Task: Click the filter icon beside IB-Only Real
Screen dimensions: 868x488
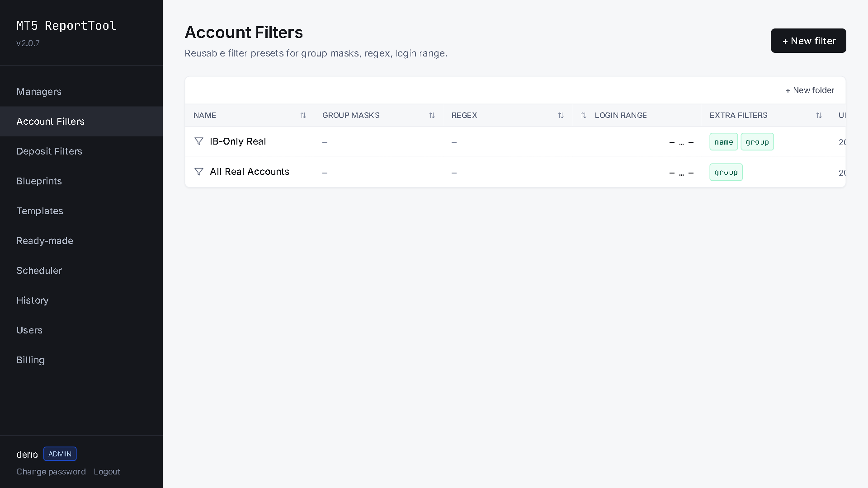Action: pos(198,141)
